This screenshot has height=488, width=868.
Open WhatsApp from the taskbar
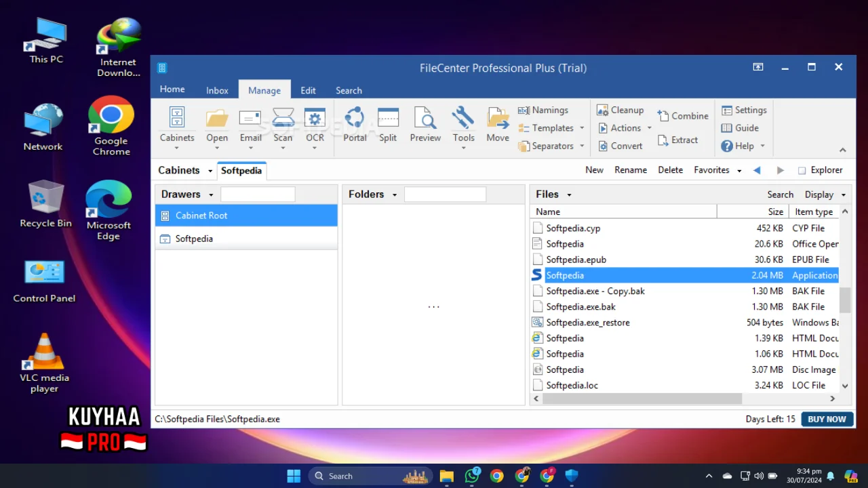click(x=472, y=476)
